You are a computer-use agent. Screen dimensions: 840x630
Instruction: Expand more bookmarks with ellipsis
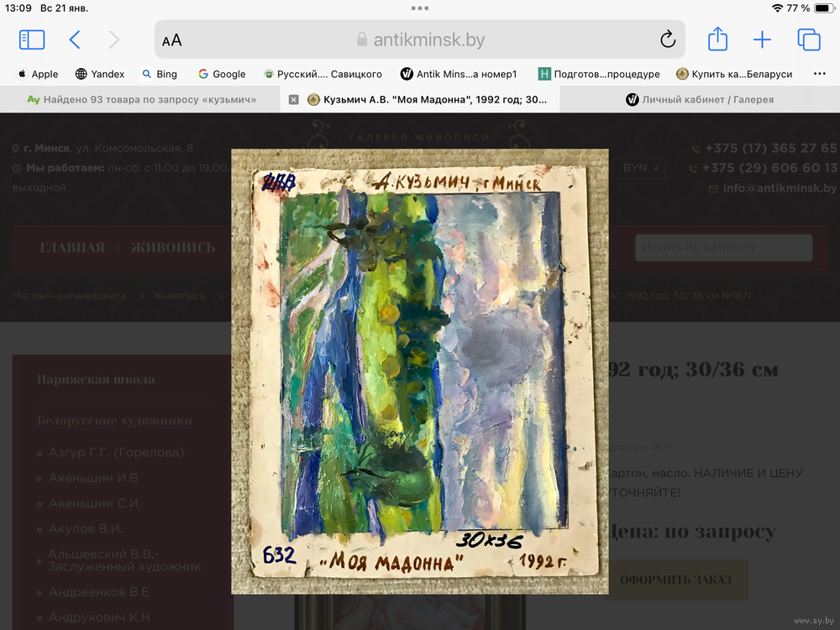820,74
